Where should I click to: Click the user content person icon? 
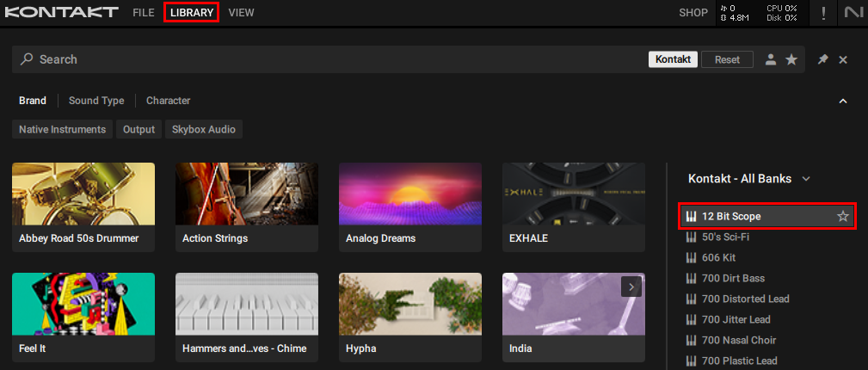coord(771,59)
